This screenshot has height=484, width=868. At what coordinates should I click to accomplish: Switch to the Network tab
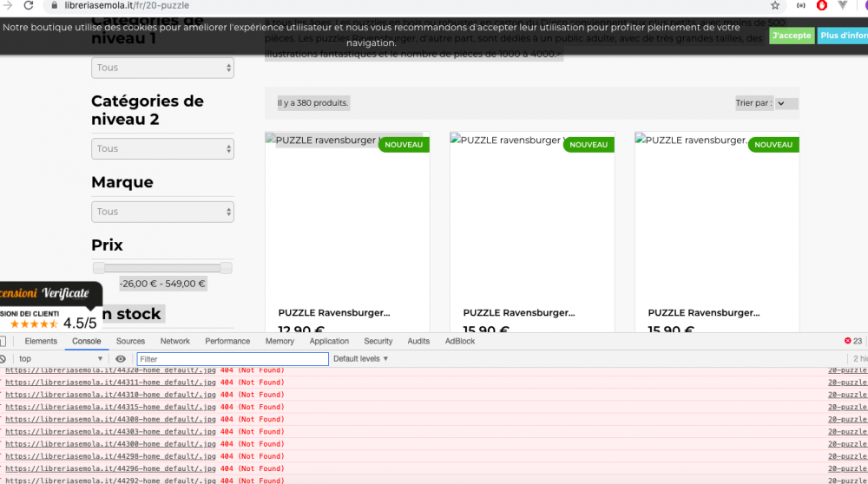pos(175,341)
